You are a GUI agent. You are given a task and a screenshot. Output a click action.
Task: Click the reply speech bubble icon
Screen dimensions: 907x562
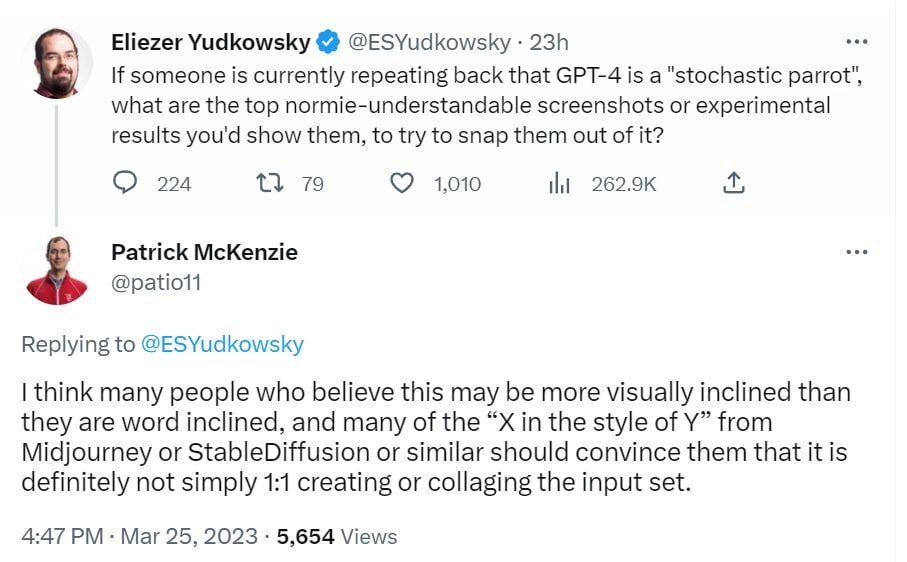(125, 183)
